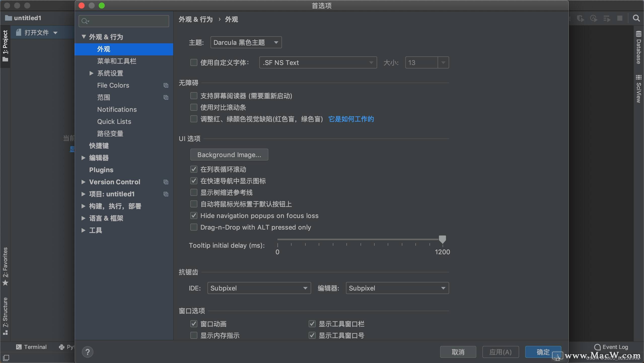Open the 2: Favorites tool window
This screenshot has height=363, width=644.
(x=5, y=264)
